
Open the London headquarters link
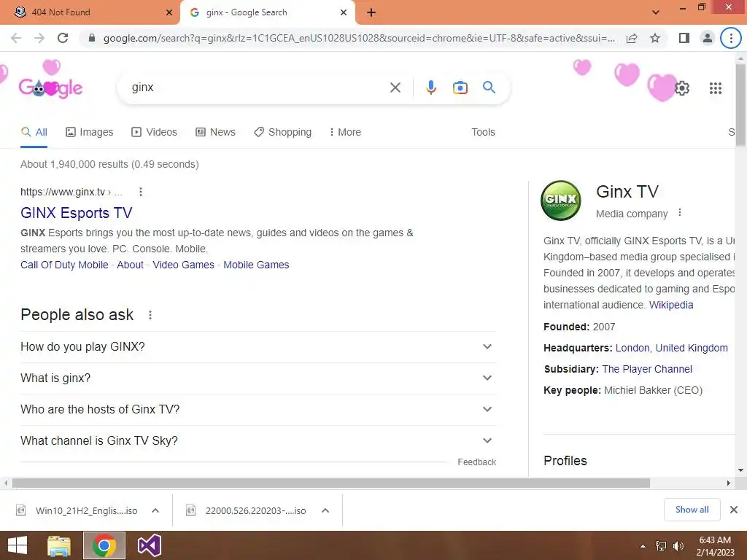[x=633, y=348]
